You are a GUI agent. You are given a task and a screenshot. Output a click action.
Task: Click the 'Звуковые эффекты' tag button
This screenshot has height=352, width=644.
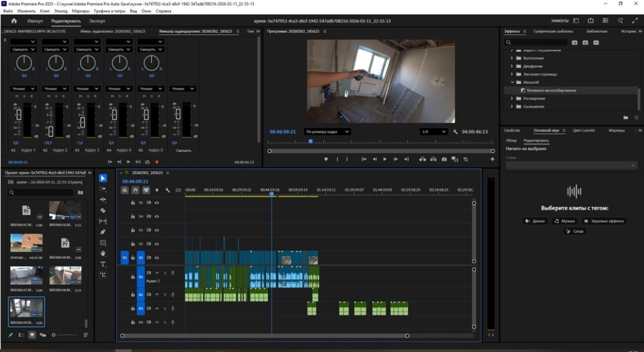tap(604, 221)
